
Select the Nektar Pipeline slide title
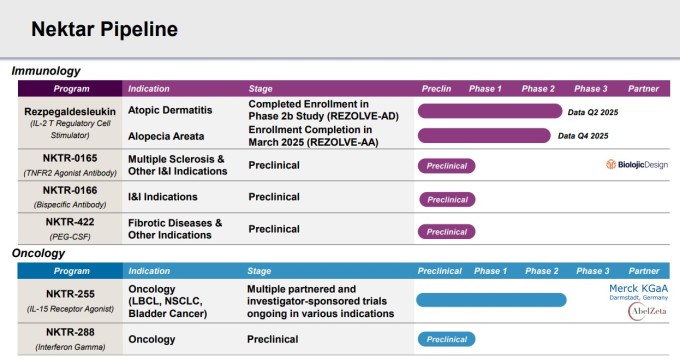pos(105,29)
